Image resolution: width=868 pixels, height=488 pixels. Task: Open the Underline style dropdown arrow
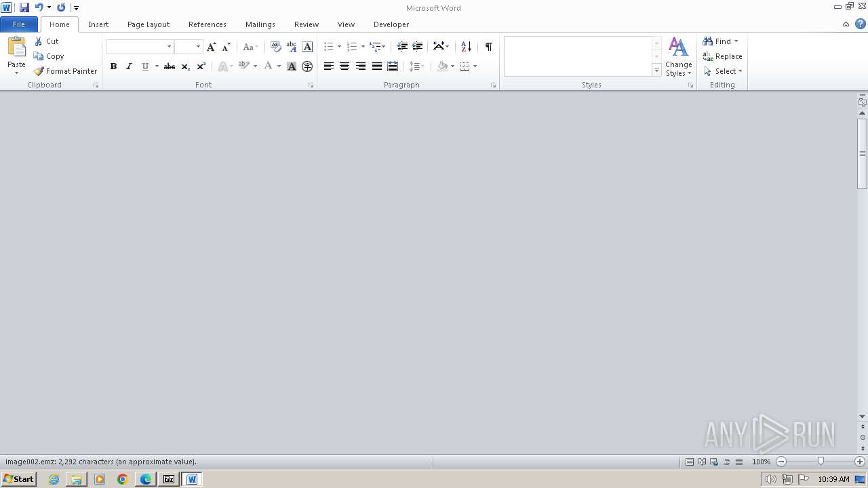(x=157, y=66)
